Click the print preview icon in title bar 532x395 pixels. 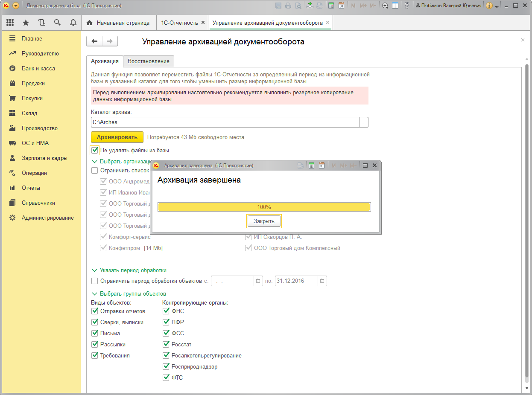tap(298, 6)
